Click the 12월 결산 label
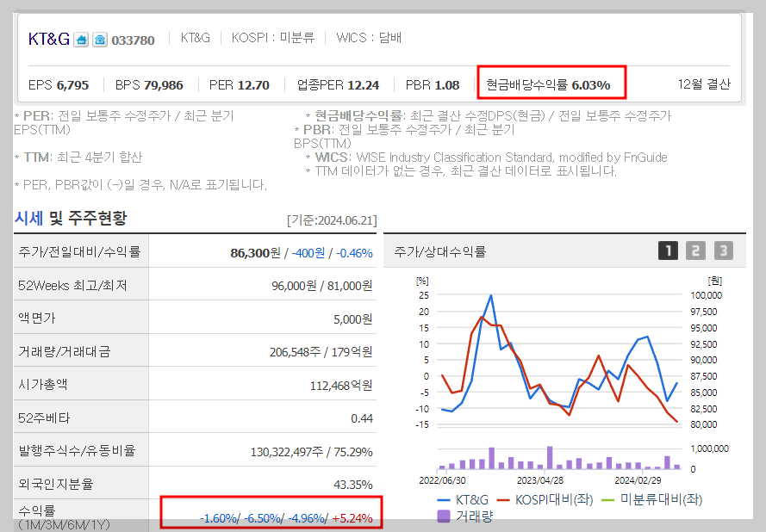 [704, 84]
